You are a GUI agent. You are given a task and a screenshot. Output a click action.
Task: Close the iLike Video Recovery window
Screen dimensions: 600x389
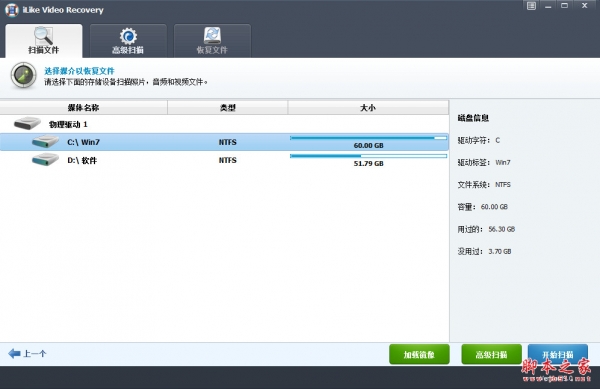tap(584, 5)
